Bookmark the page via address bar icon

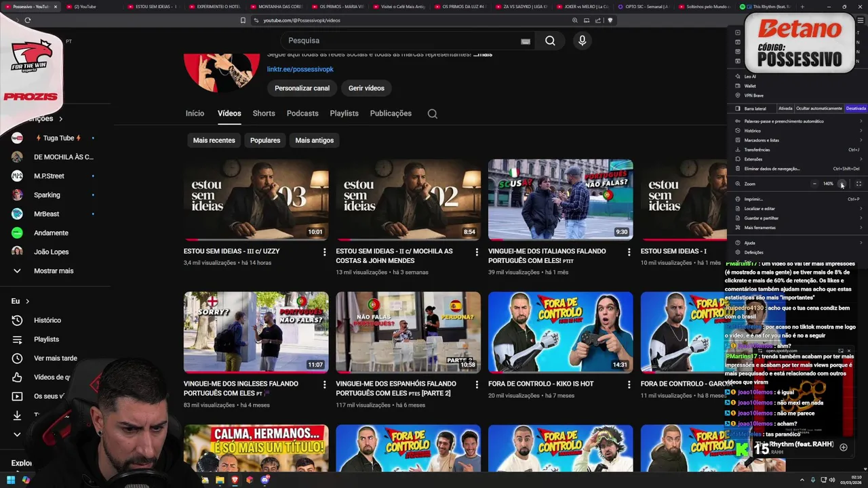click(x=243, y=20)
